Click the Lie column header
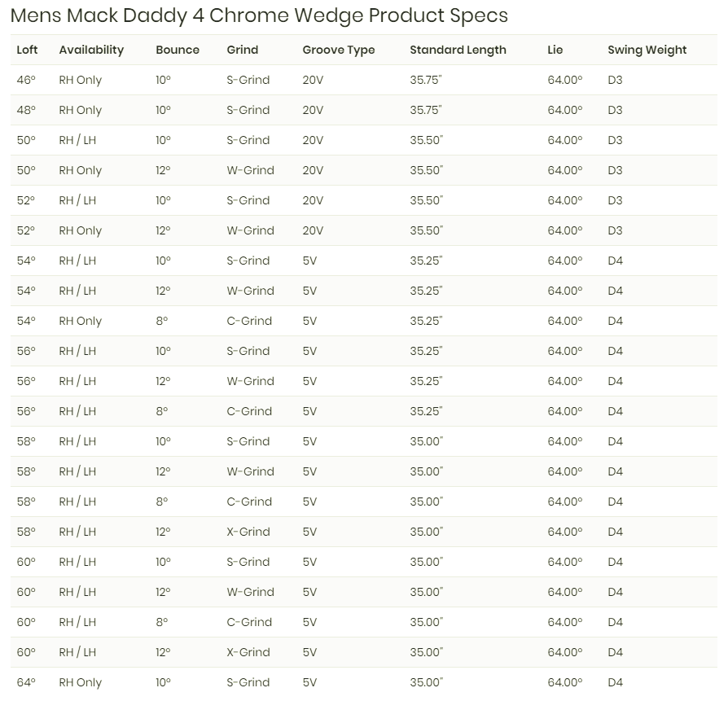This screenshot has width=728, height=701. pos(555,50)
